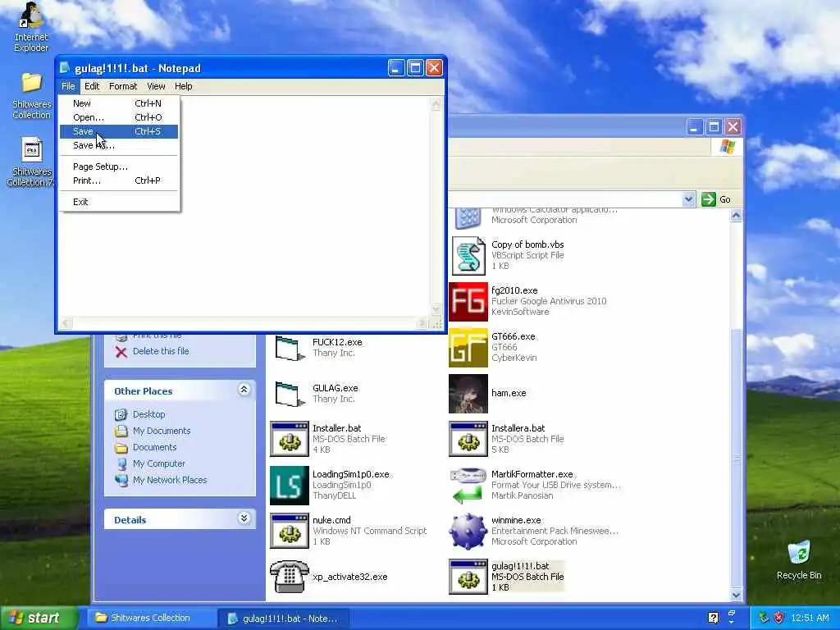The image size is (840, 630).
Task: Select the GT666.exe icon
Action: point(468,348)
